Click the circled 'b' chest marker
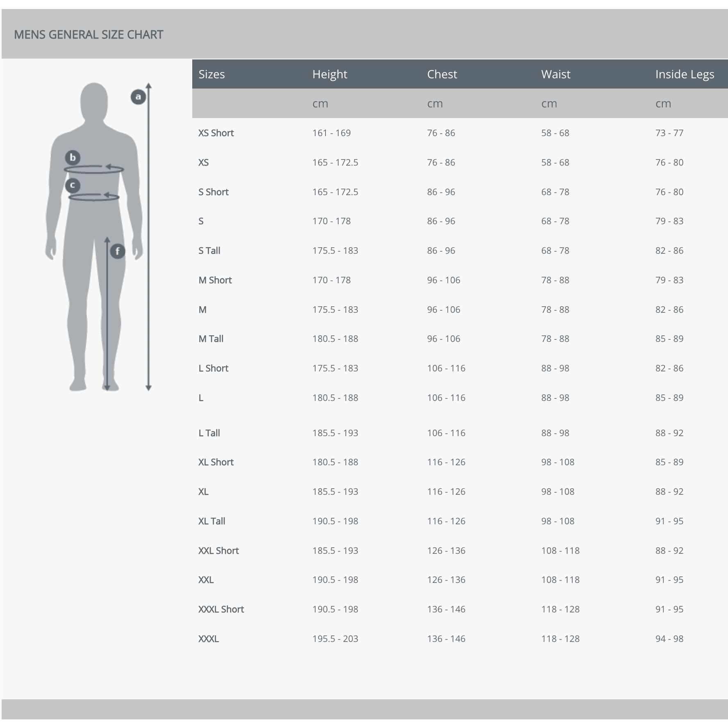728x728 pixels. pyautogui.click(x=73, y=157)
